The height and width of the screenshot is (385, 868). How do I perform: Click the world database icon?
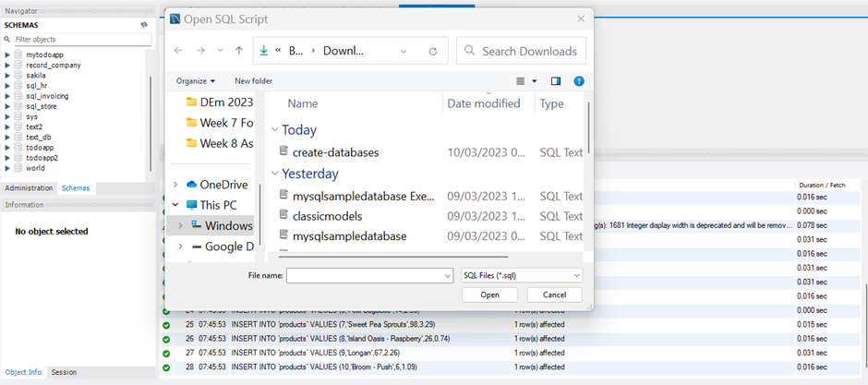(18, 168)
